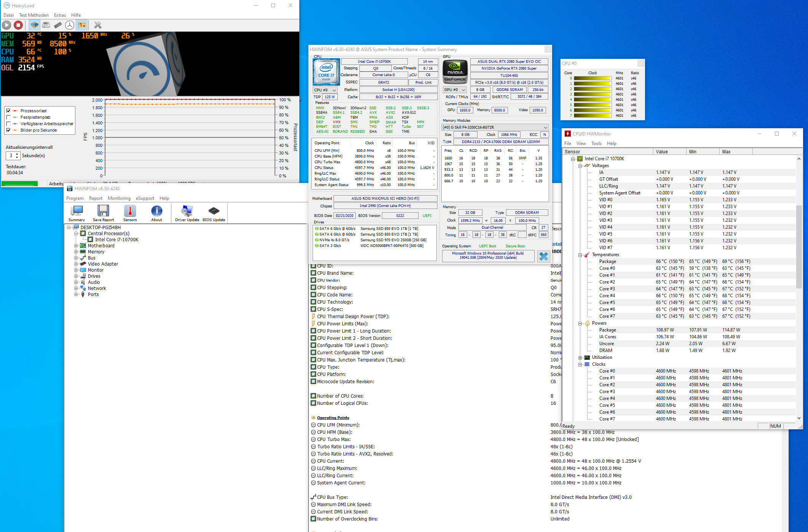This screenshot has width=808, height=532.
Task: Toggle the disk access simulation icon in HeavyLoad
Action: (x=70, y=25)
